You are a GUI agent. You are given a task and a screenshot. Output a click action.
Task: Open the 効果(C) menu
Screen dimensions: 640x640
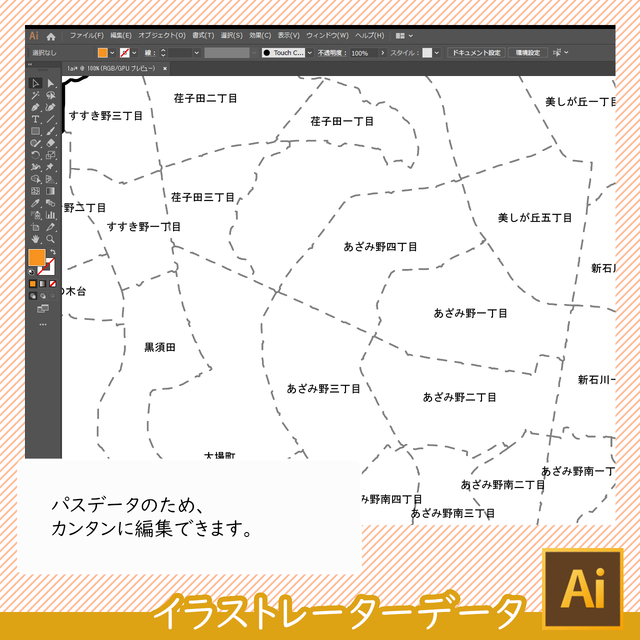[260, 36]
